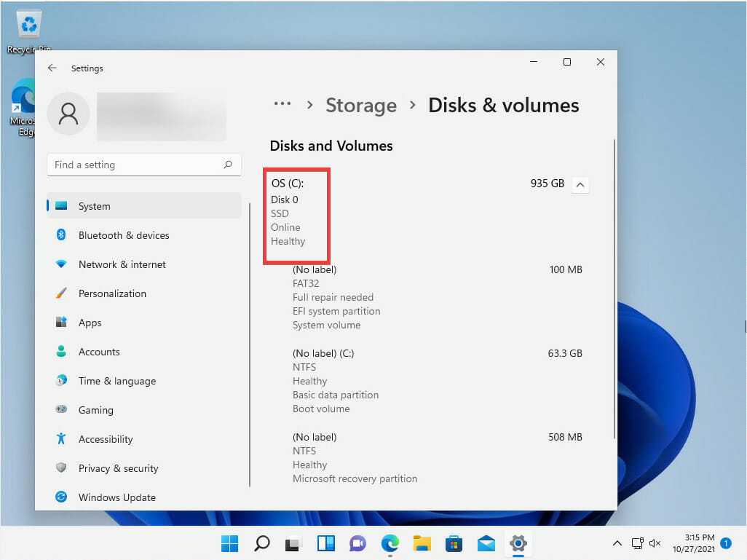Open Accessibility settings

pyautogui.click(x=144, y=439)
